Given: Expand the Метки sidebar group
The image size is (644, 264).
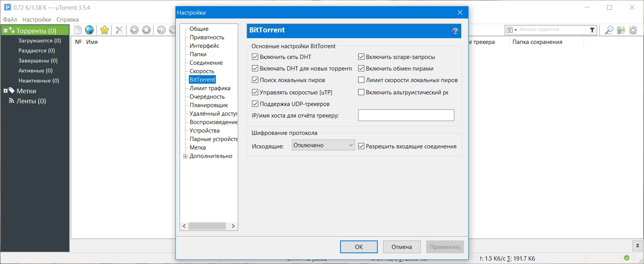Looking at the screenshot, I should 5,91.
